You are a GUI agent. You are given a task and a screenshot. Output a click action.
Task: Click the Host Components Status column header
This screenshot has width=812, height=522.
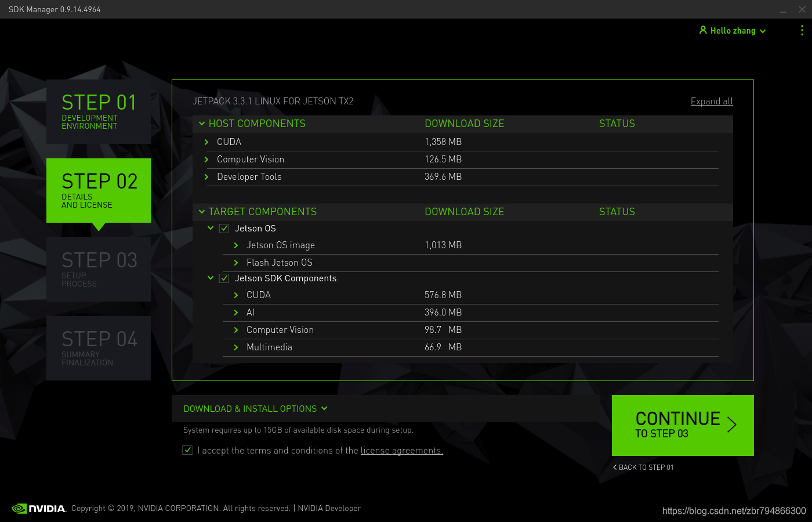(x=617, y=124)
